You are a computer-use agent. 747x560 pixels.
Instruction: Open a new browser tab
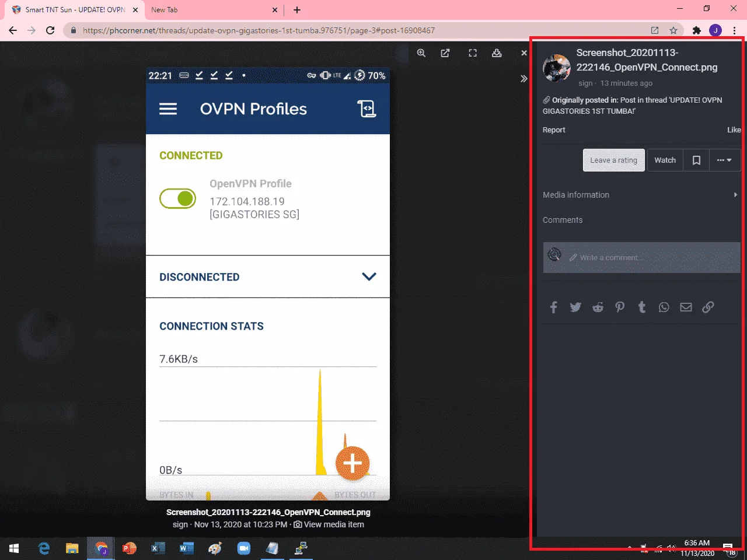tap(297, 10)
